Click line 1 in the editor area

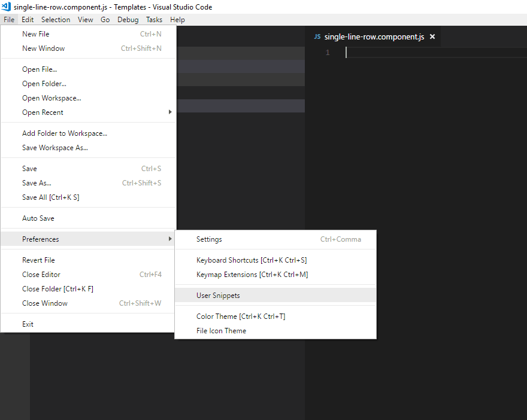(419, 53)
